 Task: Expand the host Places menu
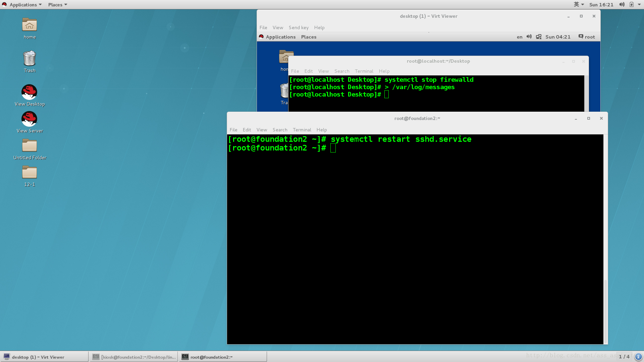click(57, 5)
